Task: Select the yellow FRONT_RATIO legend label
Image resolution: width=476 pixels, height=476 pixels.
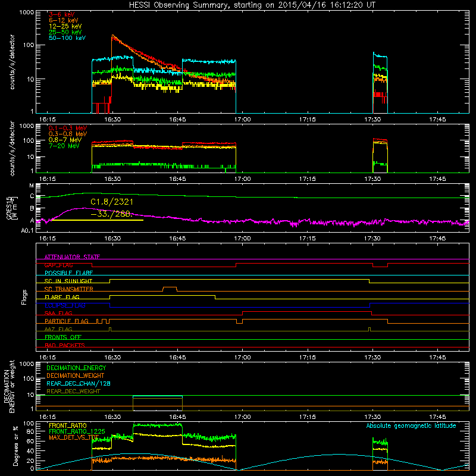Action: coord(68,425)
